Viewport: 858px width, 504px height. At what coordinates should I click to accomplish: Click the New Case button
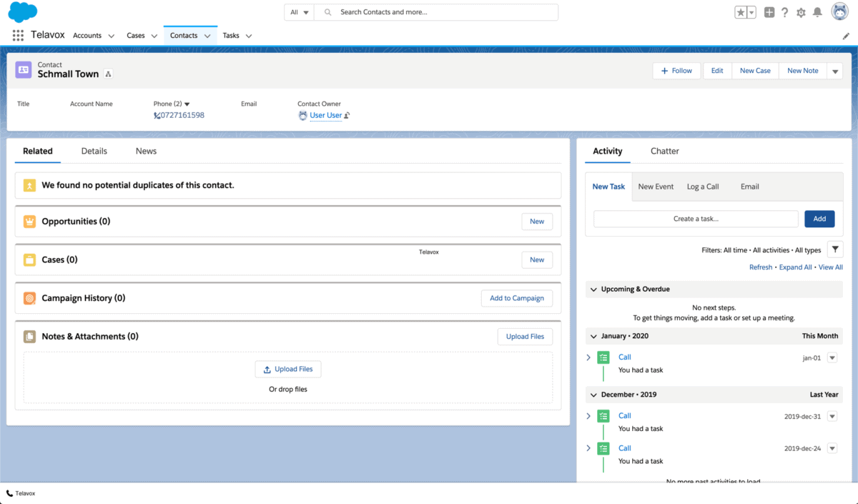pos(755,71)
